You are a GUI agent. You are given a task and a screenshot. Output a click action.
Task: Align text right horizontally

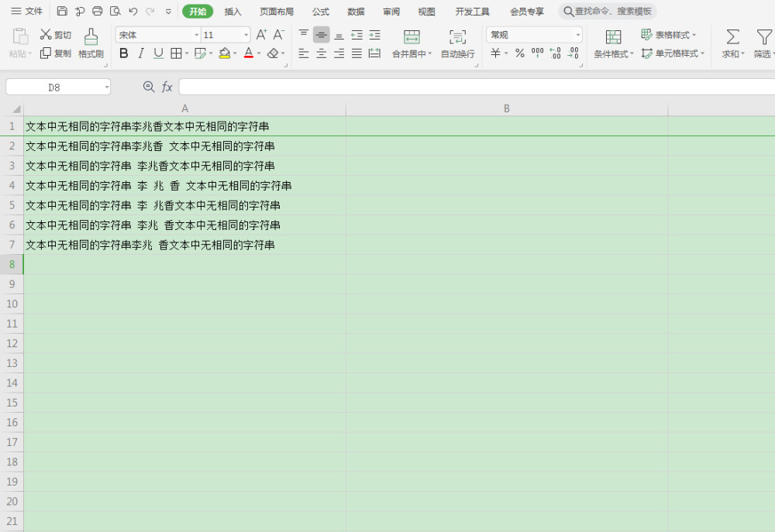tap(339, 53)
